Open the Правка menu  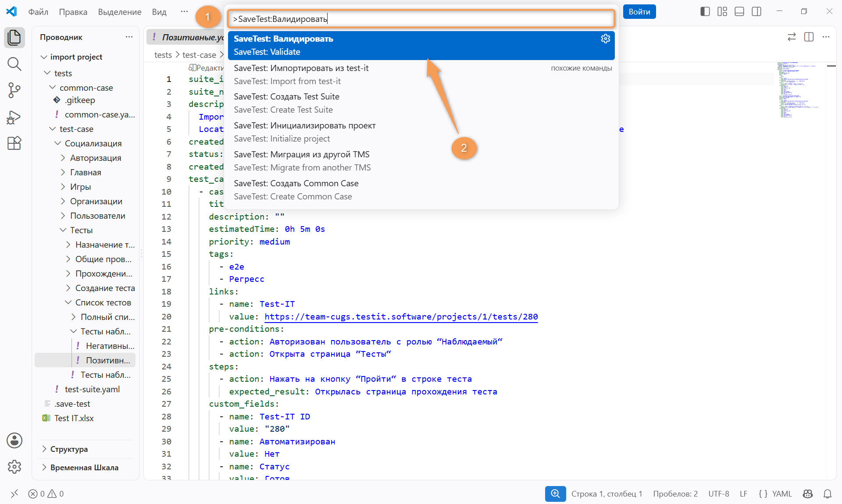coord(73,12)
